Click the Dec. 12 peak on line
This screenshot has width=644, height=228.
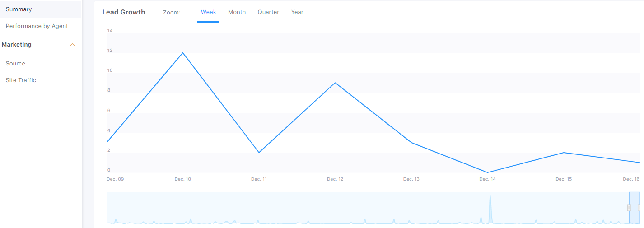(x=335, y=83)
